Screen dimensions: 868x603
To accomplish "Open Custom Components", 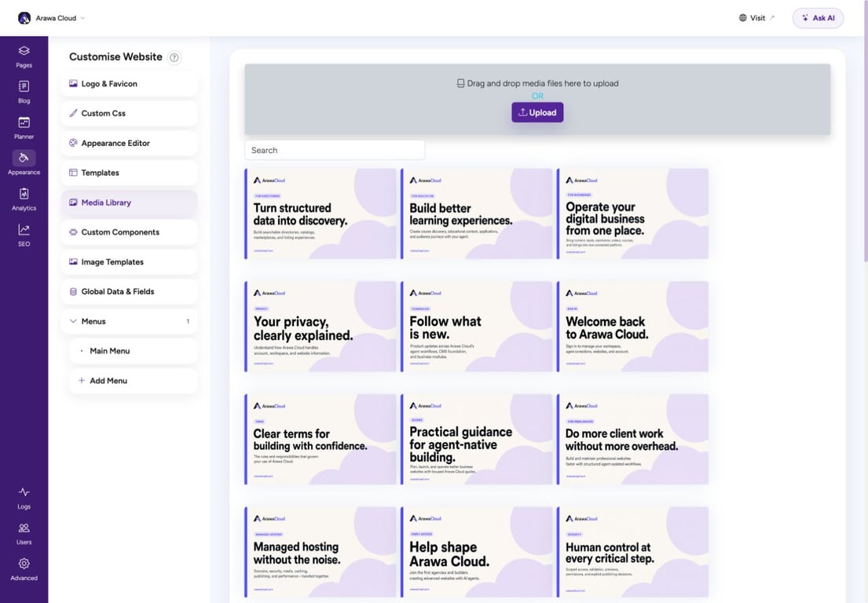I will click(129, 232).
